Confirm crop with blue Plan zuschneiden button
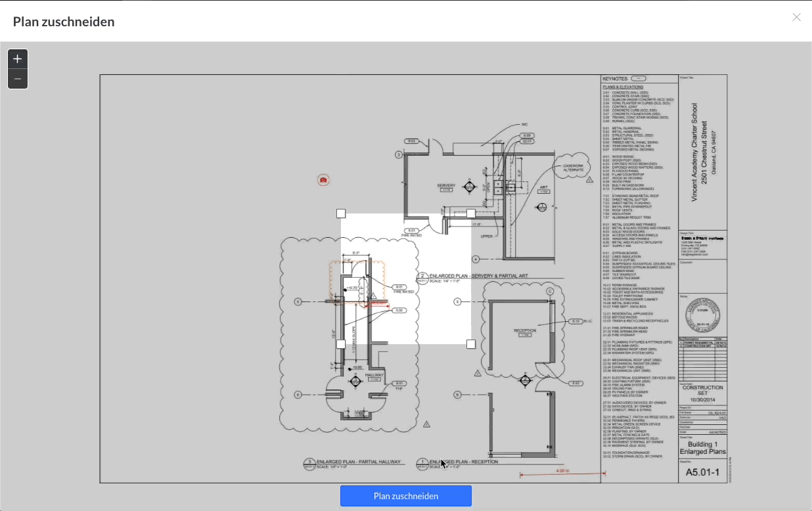The height and width of the screenshot is (511, 812). coord(406,496)
